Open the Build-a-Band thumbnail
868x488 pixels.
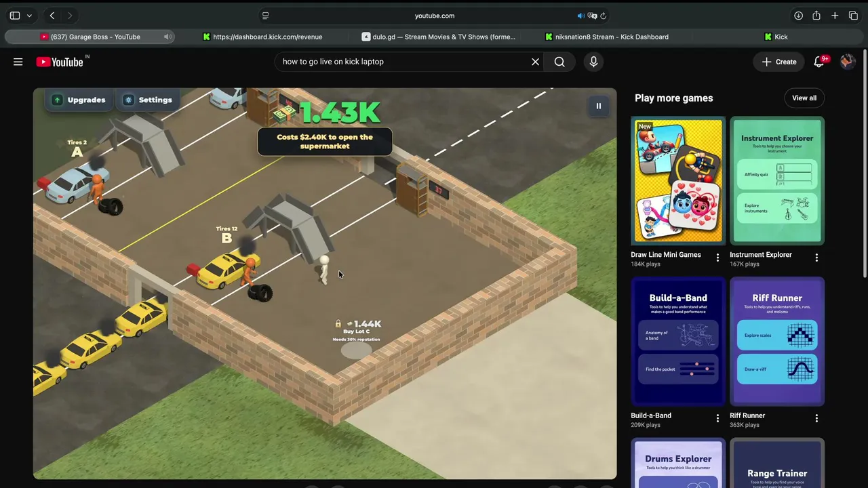pyautogui.click(x=678, y=341)
